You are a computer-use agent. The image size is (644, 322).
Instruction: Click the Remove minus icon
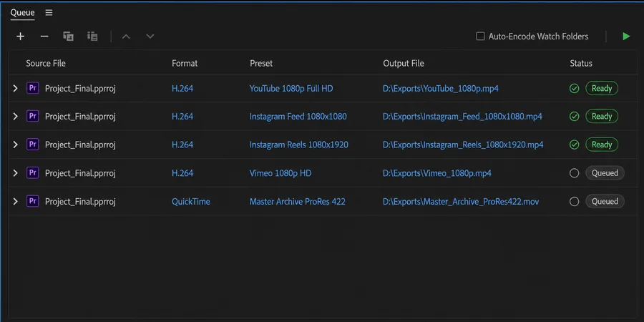click(44, 36)
